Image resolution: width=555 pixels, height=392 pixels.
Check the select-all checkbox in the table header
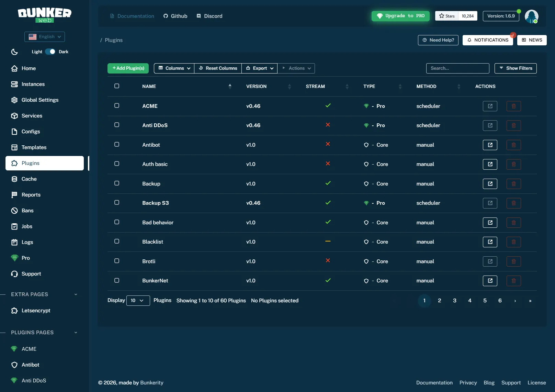coord(117,86)
